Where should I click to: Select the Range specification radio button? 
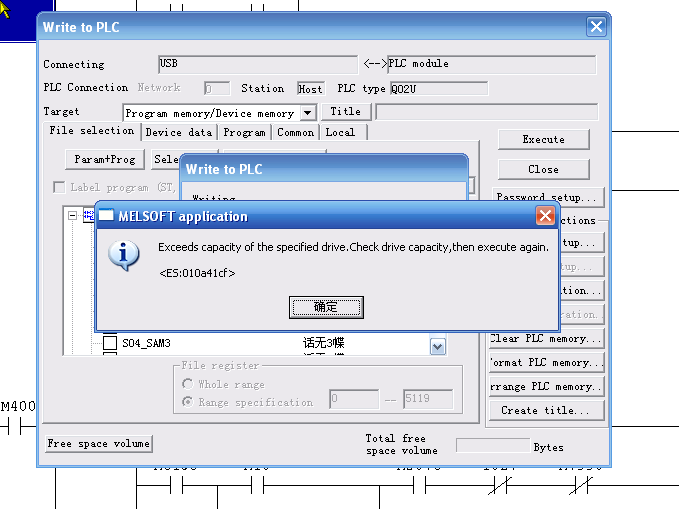coord(188,402)
